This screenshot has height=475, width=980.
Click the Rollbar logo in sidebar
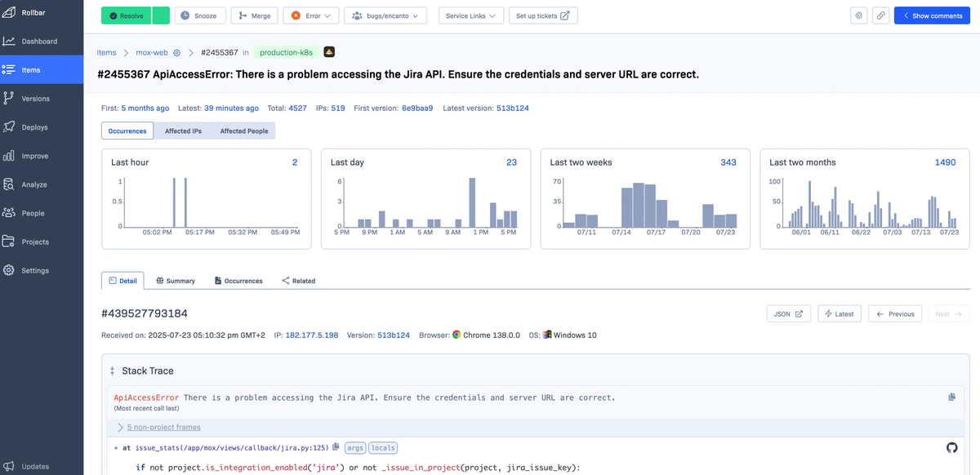(9, 12)
